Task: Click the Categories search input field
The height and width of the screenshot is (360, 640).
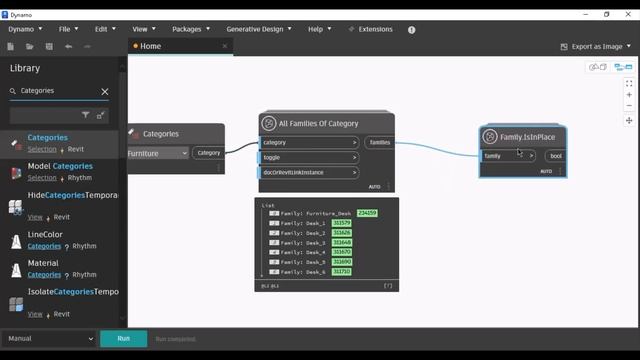Action: 58,91
